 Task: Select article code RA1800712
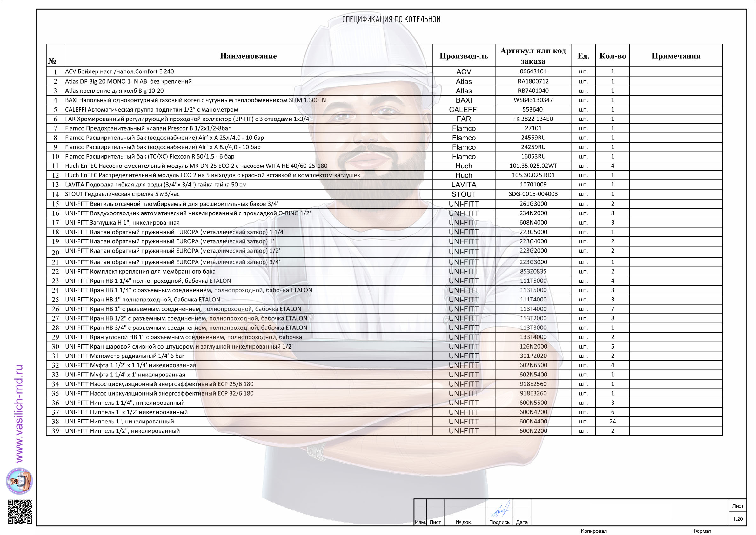(533, 81)
